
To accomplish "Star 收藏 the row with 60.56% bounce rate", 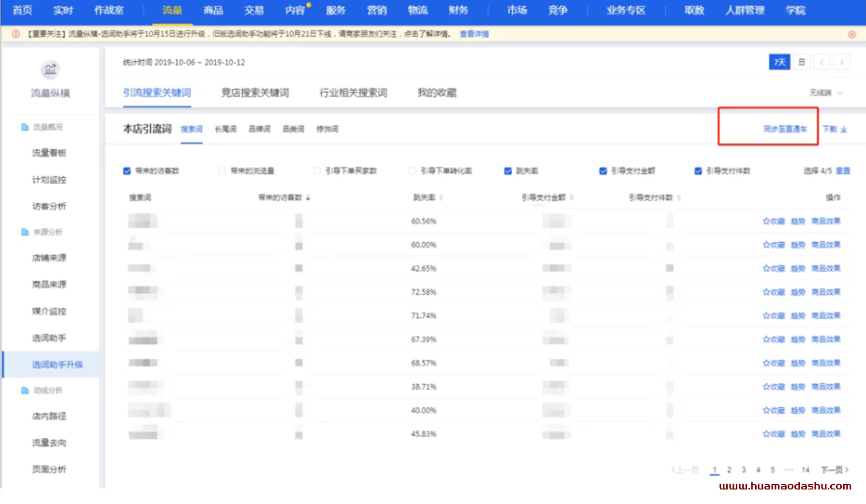I will [x=774, y=221].
